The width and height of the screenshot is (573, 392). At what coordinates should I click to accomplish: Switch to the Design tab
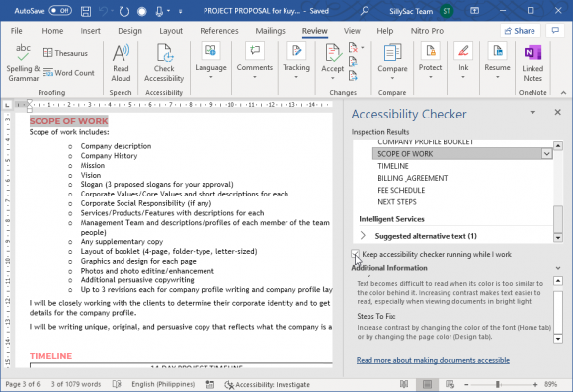tap(129, 31)
